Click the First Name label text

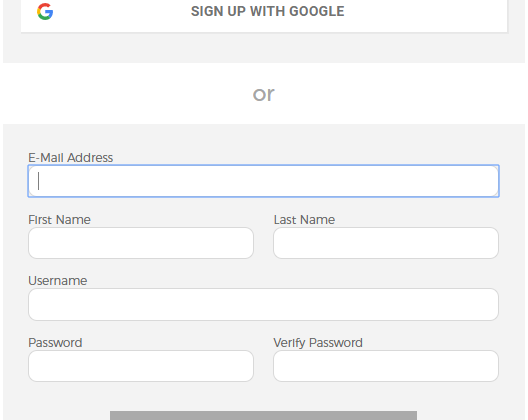coord(59,220)
